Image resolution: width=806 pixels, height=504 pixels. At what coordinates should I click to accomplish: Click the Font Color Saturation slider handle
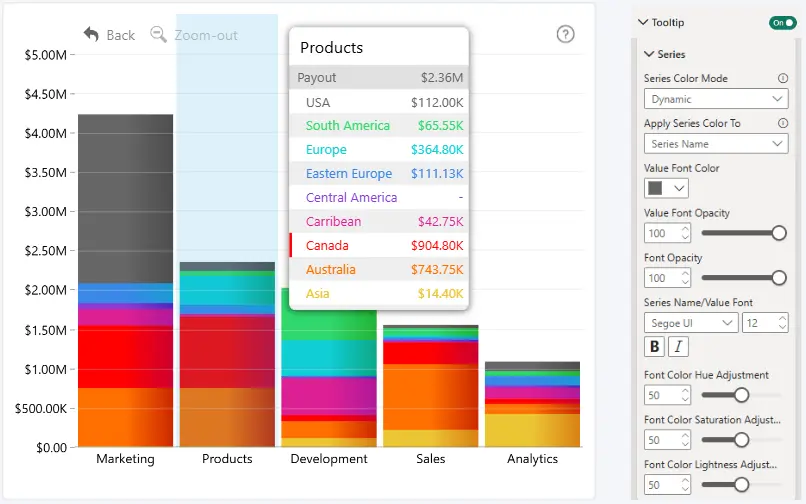(741, 440)
